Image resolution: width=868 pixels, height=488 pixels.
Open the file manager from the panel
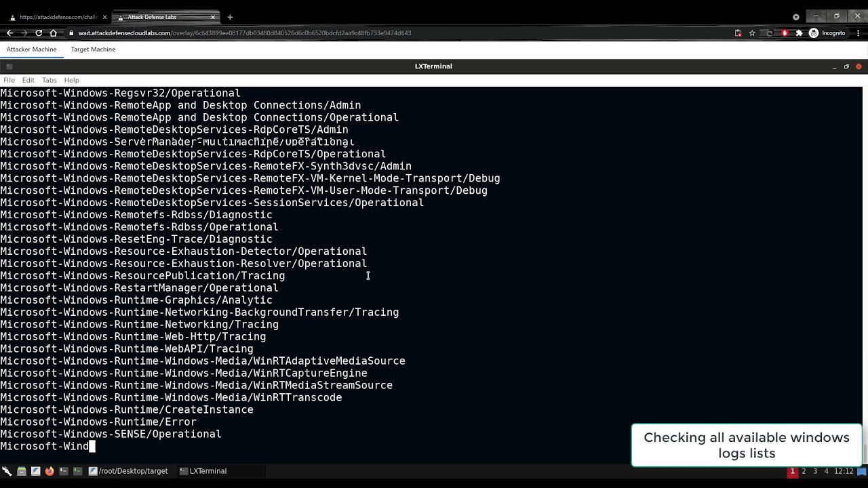point(22,471)
